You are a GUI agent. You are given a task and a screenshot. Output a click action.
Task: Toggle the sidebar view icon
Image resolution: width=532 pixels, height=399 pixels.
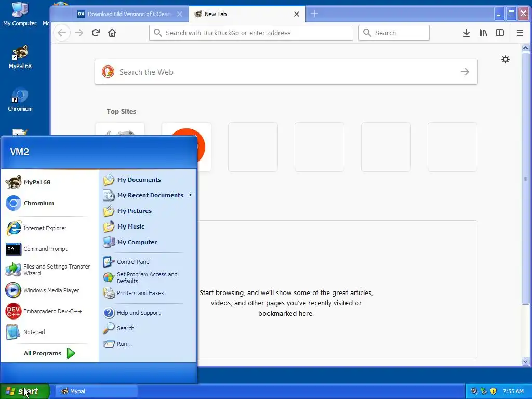tap(500, 33)
